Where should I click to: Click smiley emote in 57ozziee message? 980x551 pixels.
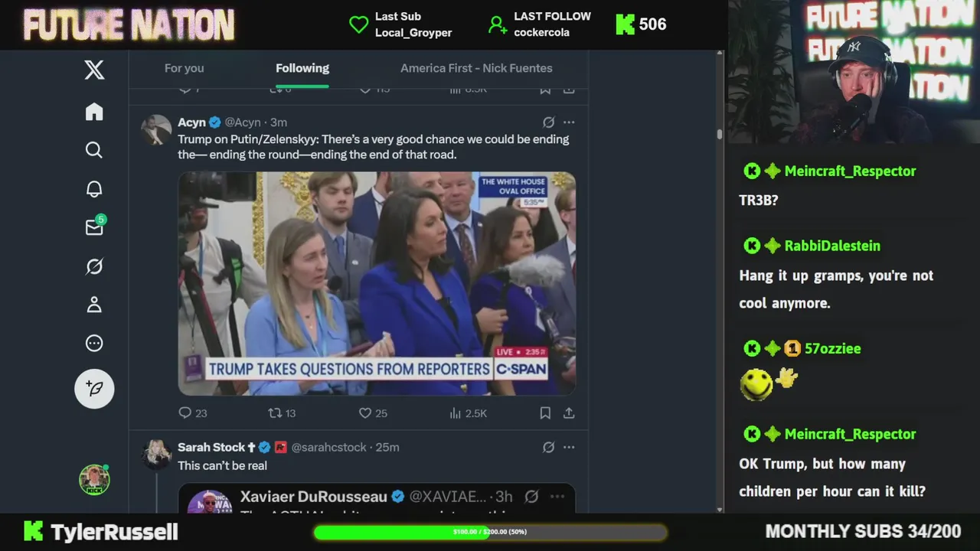756,384
